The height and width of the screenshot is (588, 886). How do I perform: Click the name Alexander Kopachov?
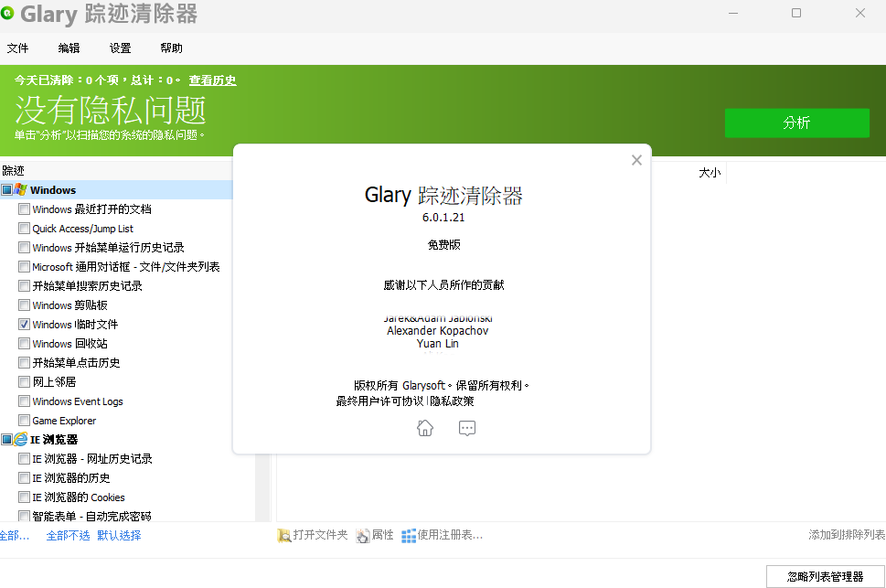438,331
